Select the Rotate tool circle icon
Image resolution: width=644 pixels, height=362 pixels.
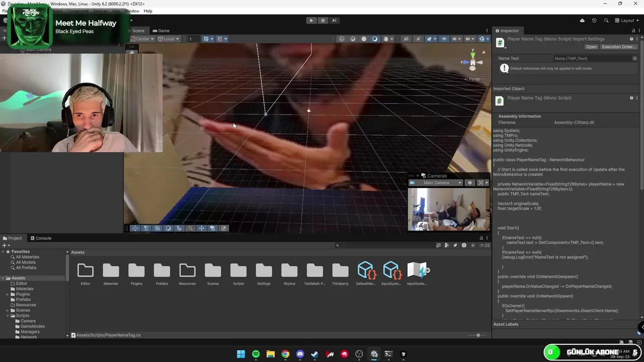tap(168, 228)
